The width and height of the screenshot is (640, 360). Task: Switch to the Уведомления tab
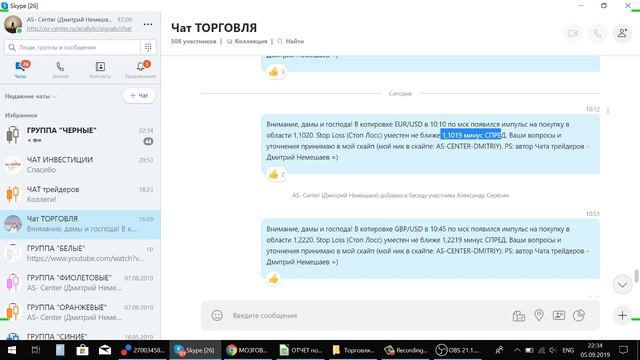140,69
